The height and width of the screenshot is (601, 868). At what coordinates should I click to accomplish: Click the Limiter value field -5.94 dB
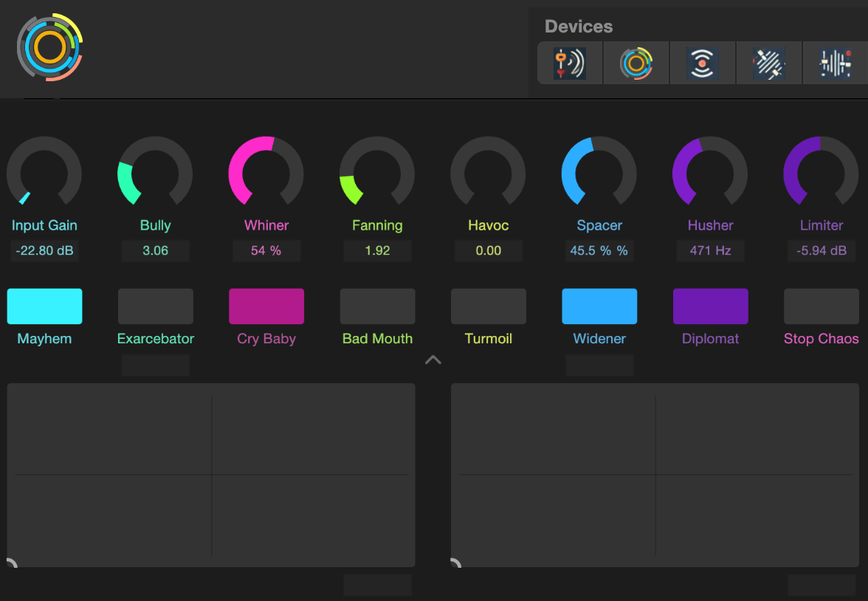(x=821, y=250)
